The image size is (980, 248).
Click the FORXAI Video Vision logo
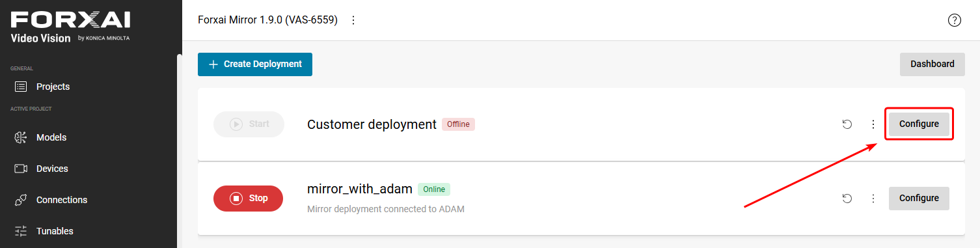point(70,27)
